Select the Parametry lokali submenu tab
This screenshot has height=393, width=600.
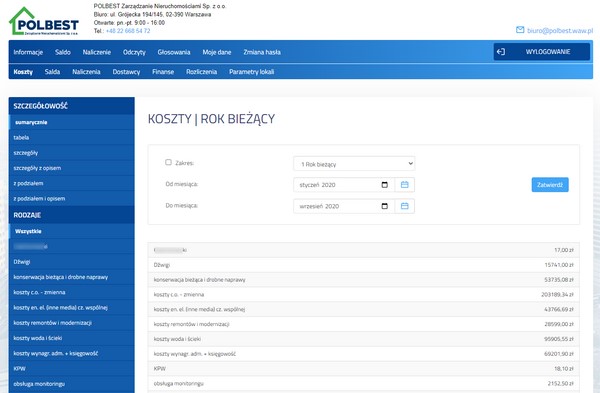point(252,72)
